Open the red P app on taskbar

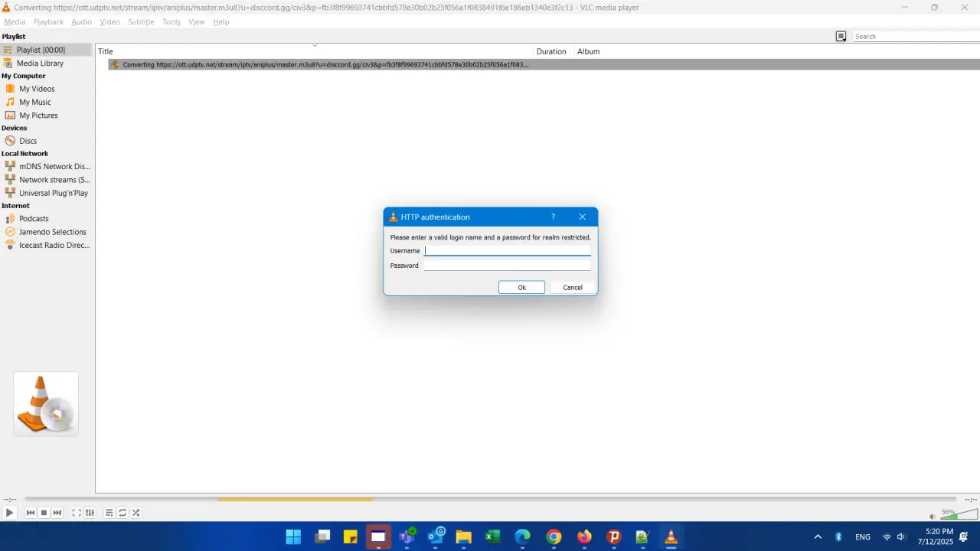pyautogui.click(x=613, y=536)
